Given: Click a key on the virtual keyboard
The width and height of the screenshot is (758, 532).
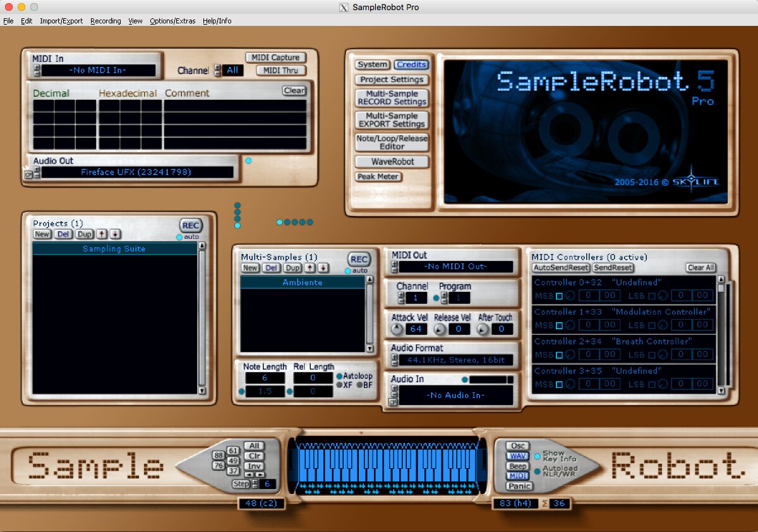Looking at the screenshot, I should [x=387, y=464].
